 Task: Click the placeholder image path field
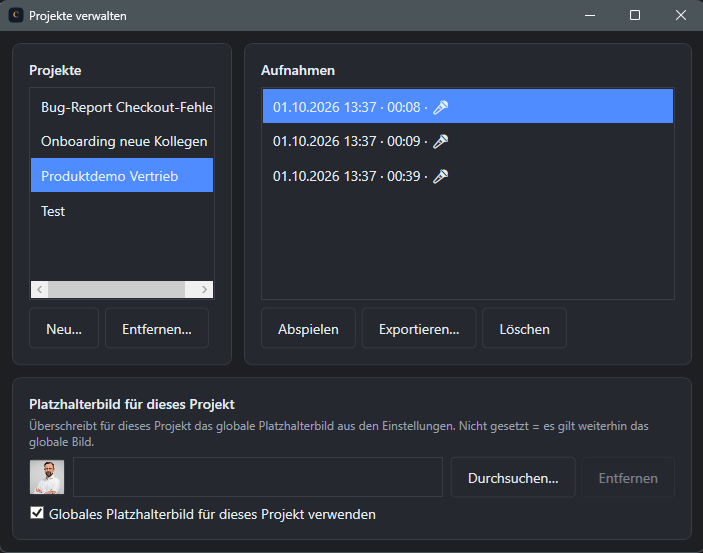point(258,477)
